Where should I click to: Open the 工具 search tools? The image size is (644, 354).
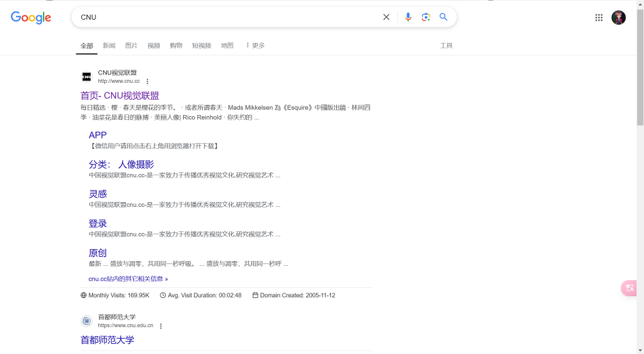point(447,45)
